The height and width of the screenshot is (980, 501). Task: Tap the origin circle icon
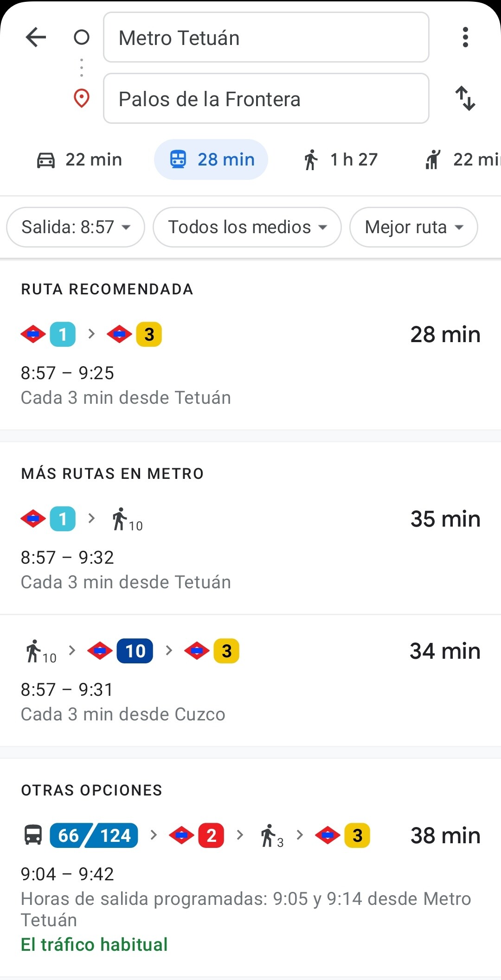[x=82, y=37]
